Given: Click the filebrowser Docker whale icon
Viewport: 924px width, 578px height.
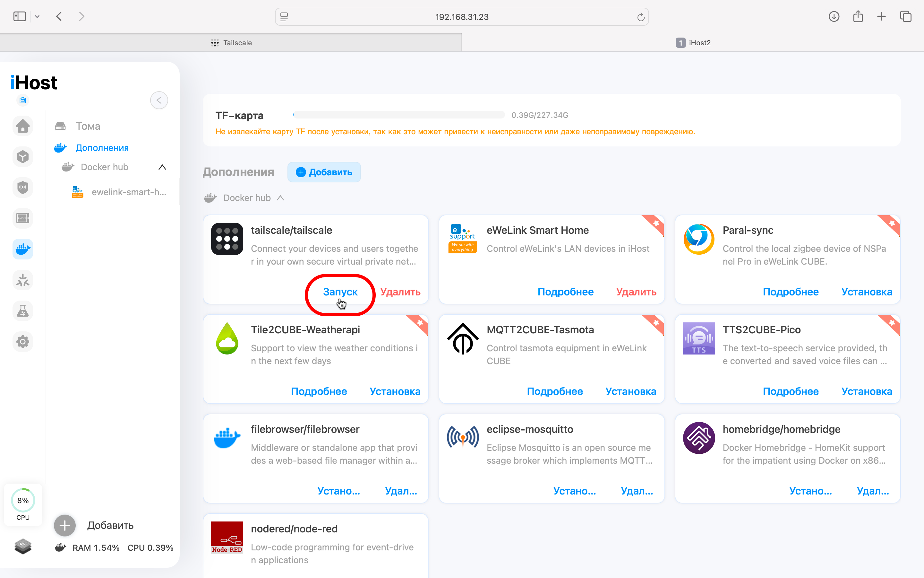Looking at the screenshot, I should point(227,438).
